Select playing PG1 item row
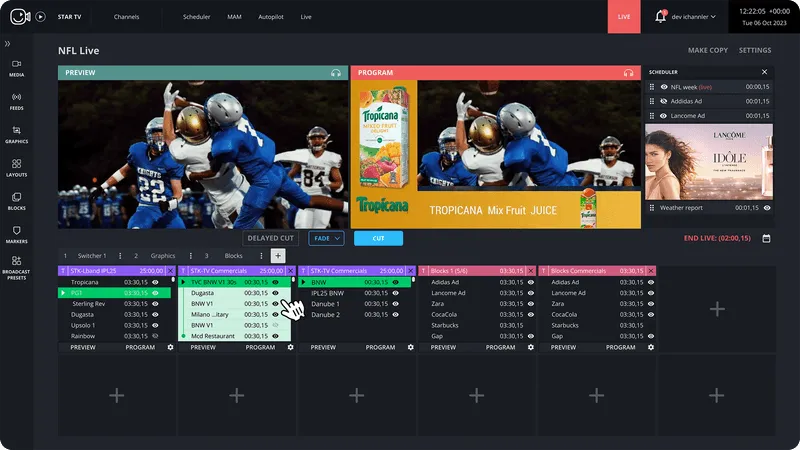800x450 pixels. (115, 293)
